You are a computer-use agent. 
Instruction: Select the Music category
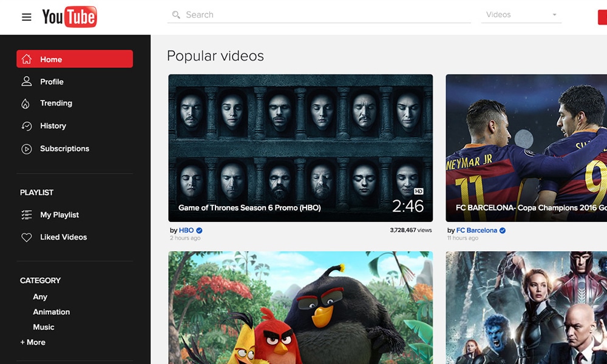tap(44, 327)
